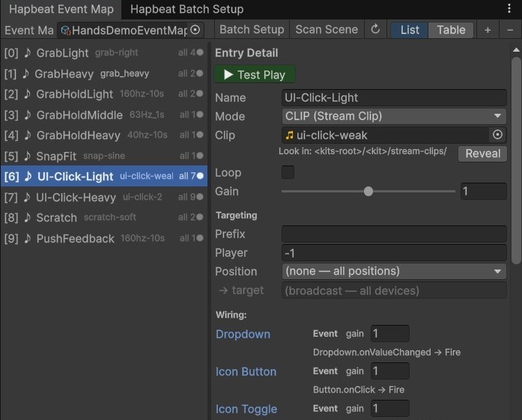
Task: Click the music note icon of GrabLight row
Action: [x=28, y=52]
